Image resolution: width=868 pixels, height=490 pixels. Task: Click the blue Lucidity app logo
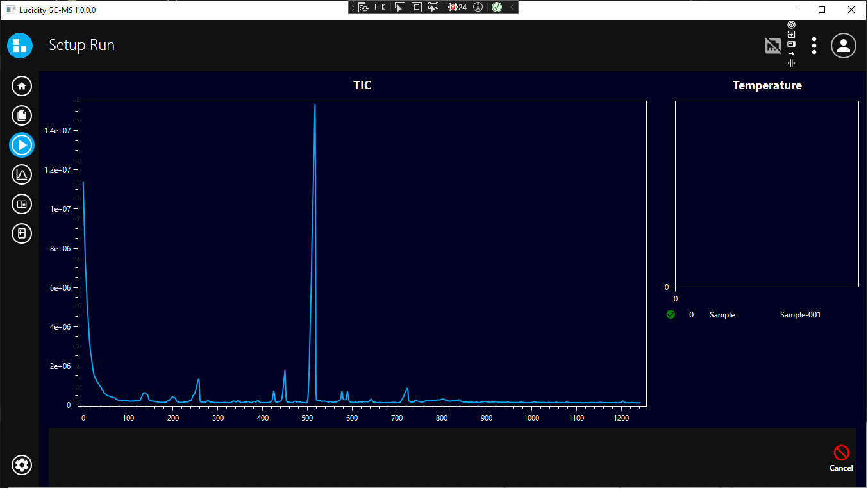20,46
